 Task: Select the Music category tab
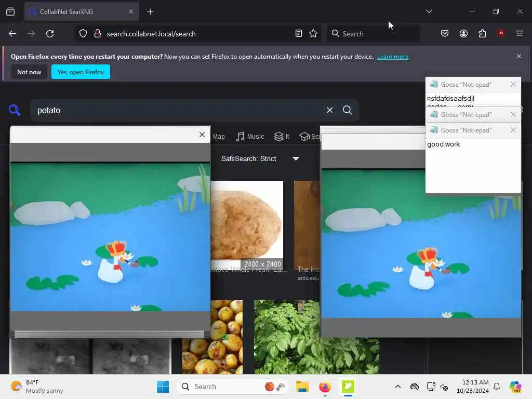(250, 137)
